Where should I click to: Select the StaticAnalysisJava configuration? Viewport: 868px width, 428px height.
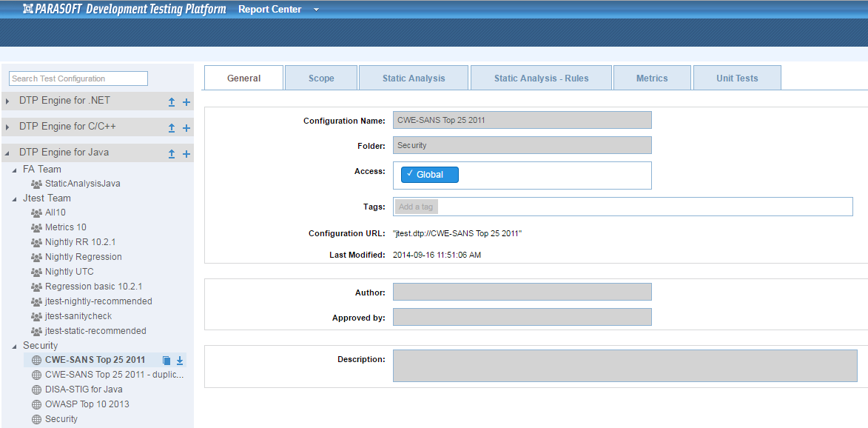click(x=82, y=184)
